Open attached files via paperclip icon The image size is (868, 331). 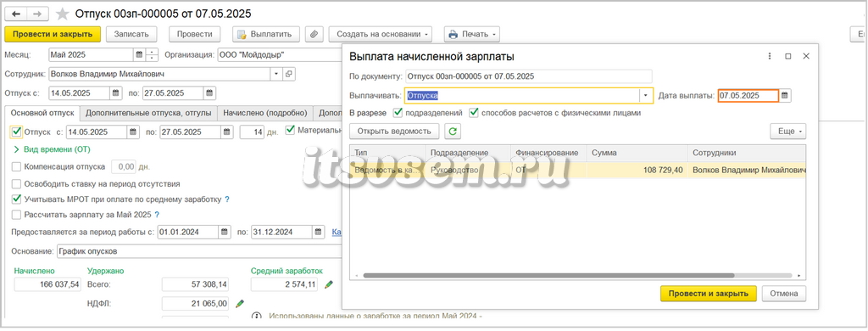(x=314, y=34)
